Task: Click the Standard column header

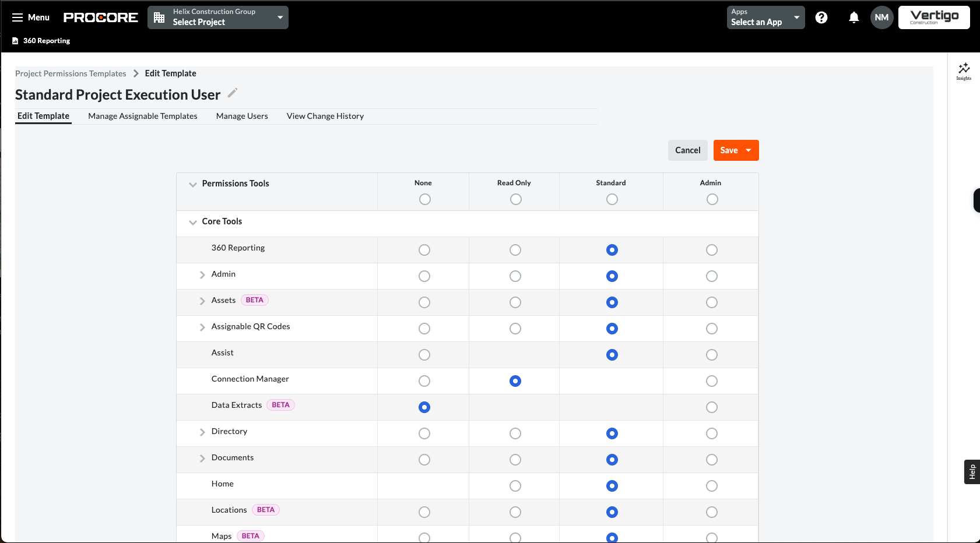Action: click(x=611, y=183)
